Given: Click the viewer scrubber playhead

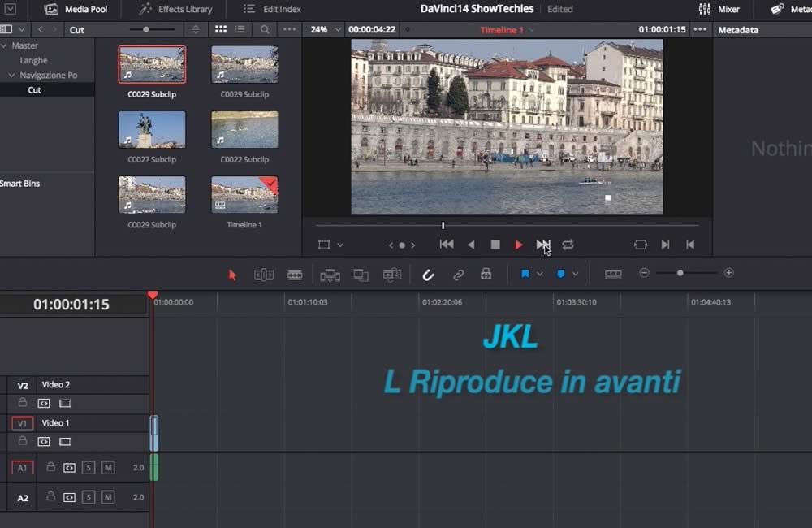Looking at the screenshot, I should tap(443, 225).
